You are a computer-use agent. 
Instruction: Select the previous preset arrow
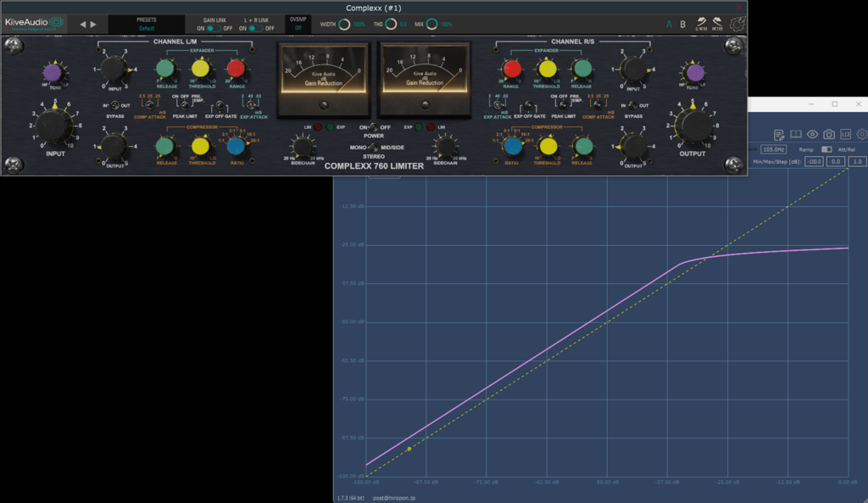(x=82, y=25)
